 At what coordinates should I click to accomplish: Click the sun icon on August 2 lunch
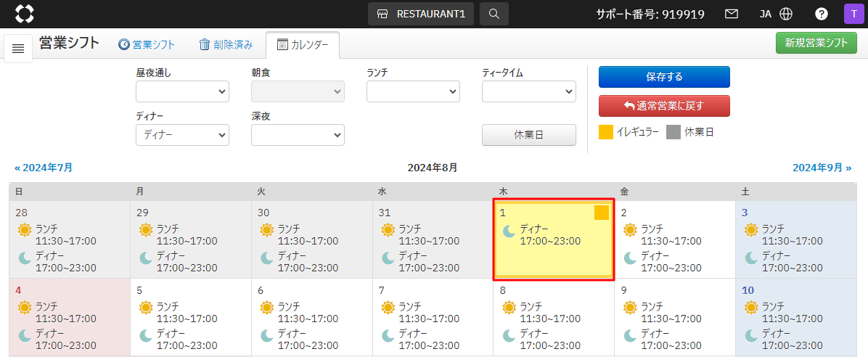point(630,229)
